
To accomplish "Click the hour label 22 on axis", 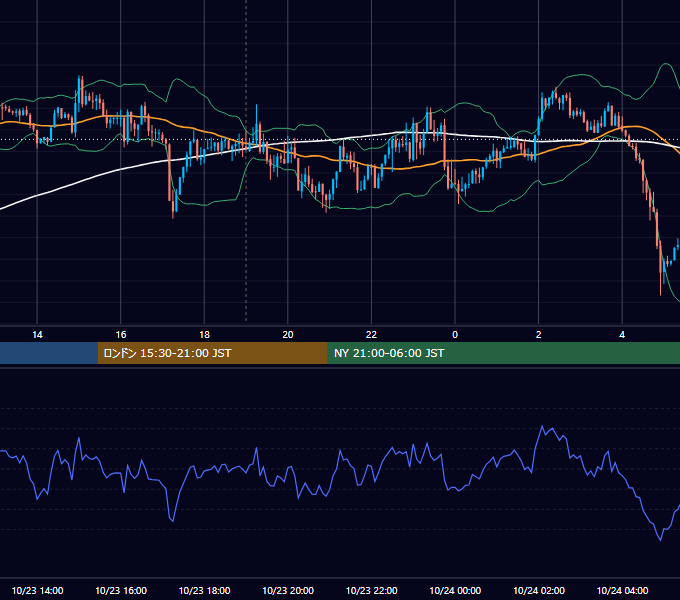I will click(371, 335).
